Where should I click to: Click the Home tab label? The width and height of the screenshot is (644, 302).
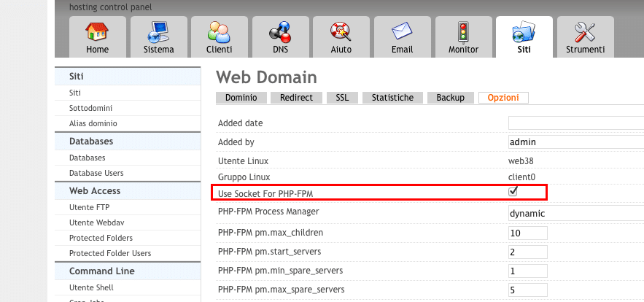(97, 50)
